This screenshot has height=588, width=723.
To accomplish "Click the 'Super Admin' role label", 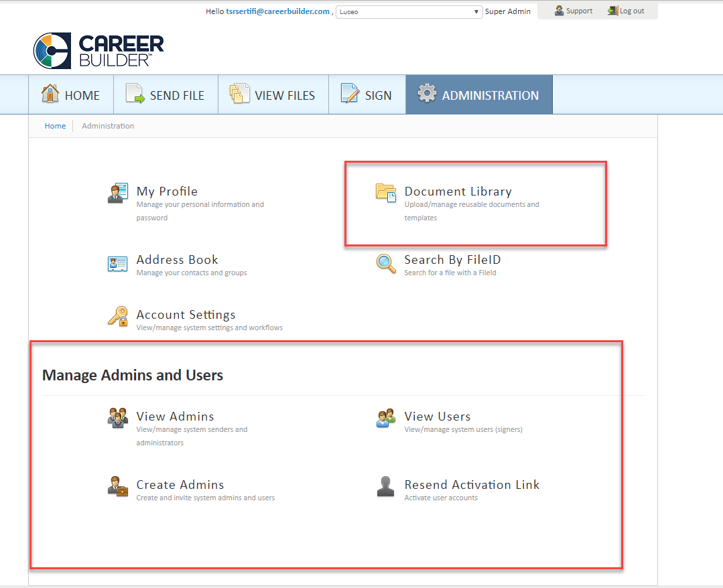I will tap(508, 11).
